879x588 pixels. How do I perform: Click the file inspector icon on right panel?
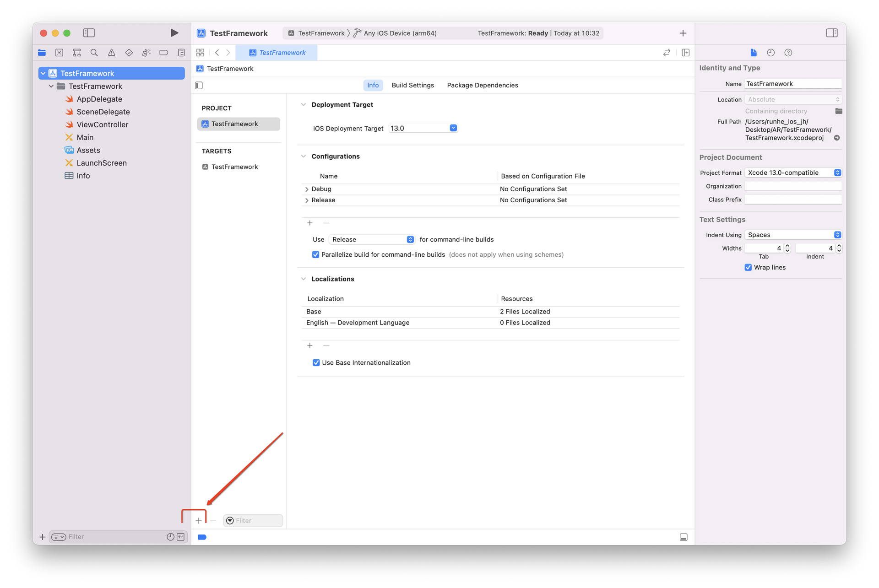point(754,53)
